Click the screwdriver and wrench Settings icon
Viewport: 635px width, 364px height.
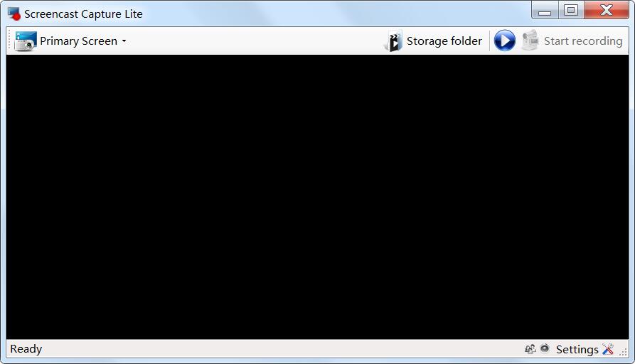[608, 348]
